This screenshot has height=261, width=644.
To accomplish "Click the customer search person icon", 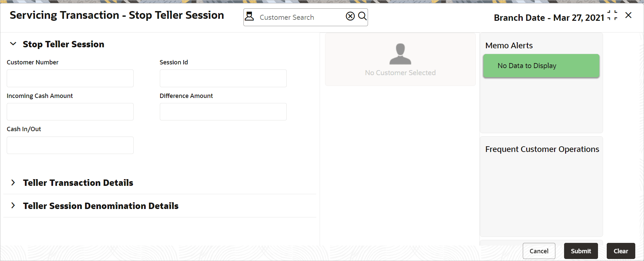I will pos(249,16).
